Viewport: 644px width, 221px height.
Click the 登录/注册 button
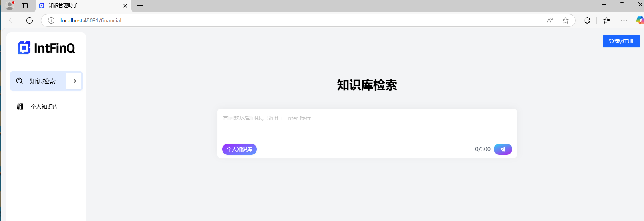click(621, 41)
